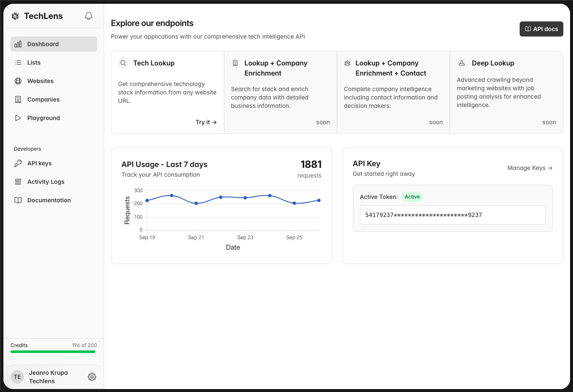This screenshot has width=573, height=392.
Task: Click the Company Enrichment building icon
Action: [x=235, y=63]
